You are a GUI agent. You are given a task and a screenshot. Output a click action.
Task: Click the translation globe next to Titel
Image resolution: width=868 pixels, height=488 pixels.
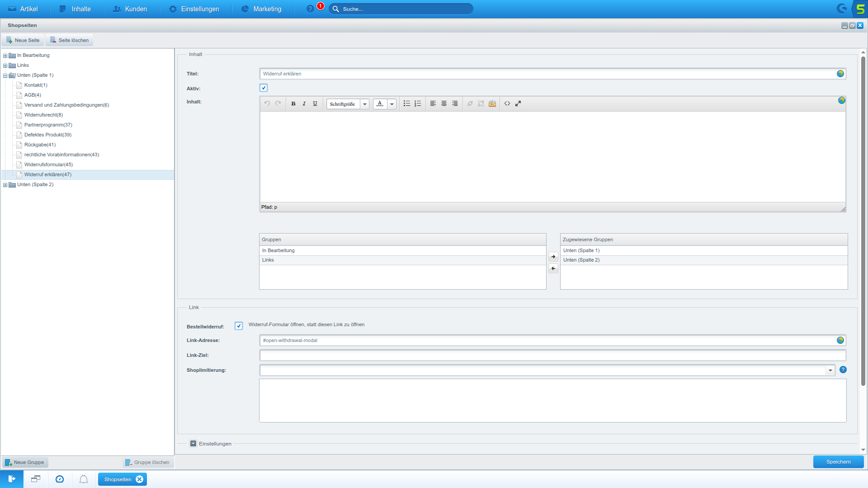click(x=840, y=74)
